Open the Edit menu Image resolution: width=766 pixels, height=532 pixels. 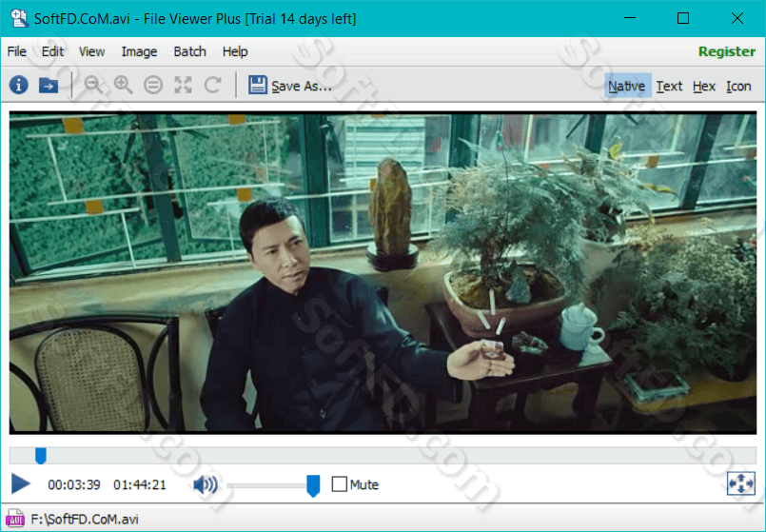click(52, 51)
